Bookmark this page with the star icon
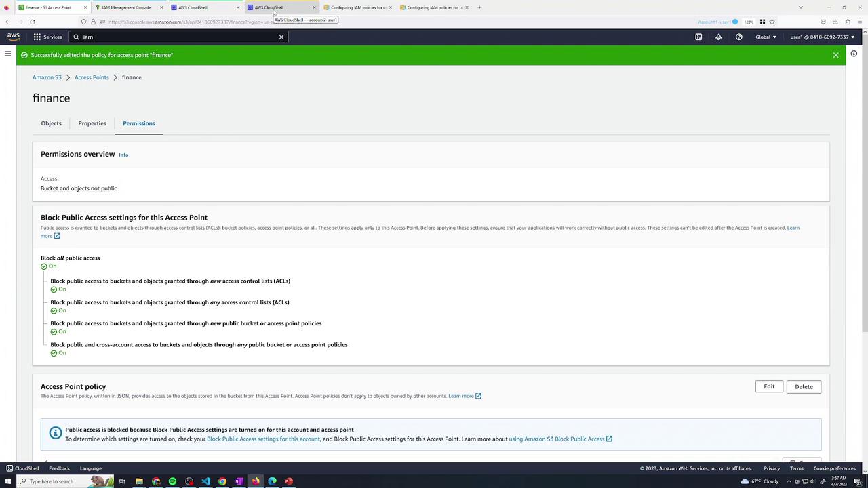This screenshot has width=868, height=488. point(772,22)
